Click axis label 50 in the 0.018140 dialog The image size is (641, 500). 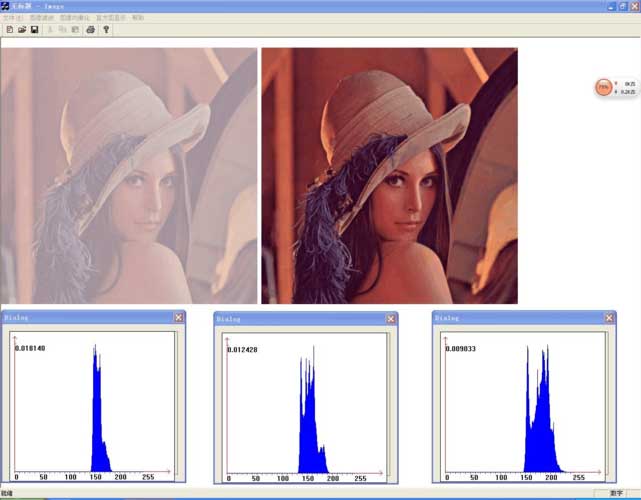pos(43,477)
